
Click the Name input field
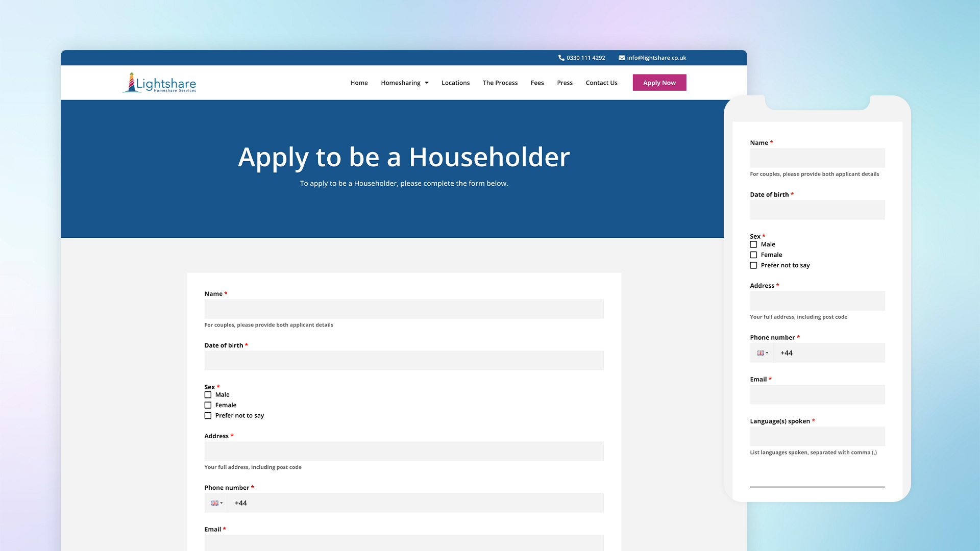(403, 309)
